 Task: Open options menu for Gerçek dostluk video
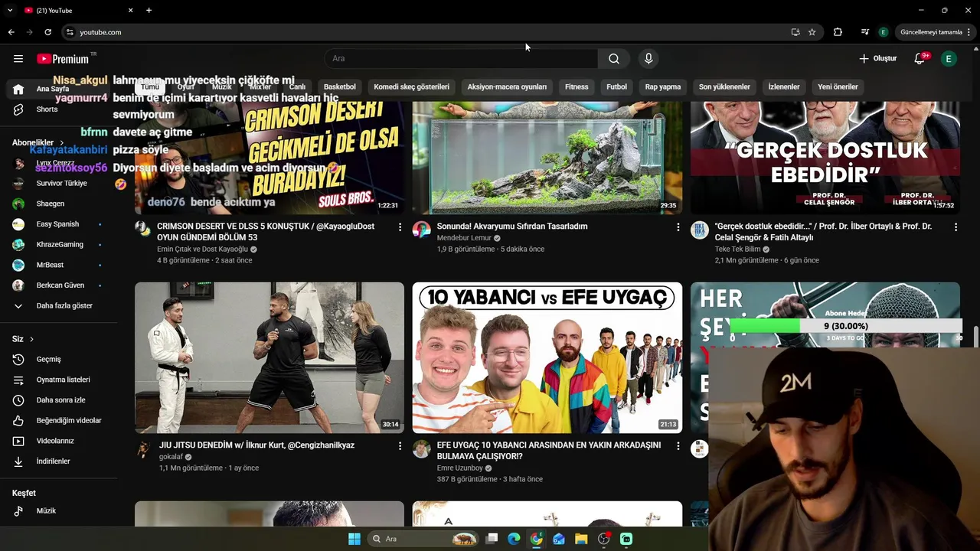point(955,227)
